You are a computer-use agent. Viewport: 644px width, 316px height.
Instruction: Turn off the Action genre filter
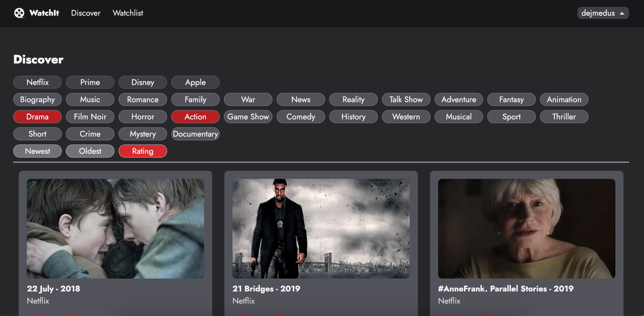coord(195,117)
